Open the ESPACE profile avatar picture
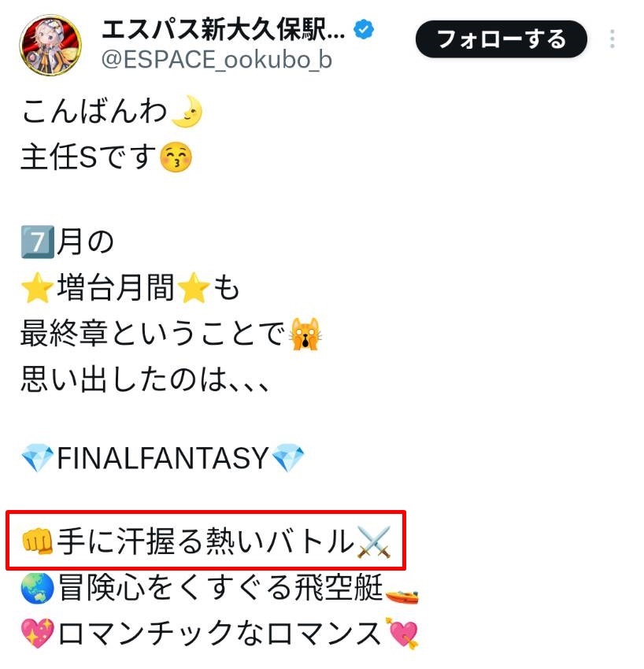Viewport: 644px width, 669px height. click(51, 45)
